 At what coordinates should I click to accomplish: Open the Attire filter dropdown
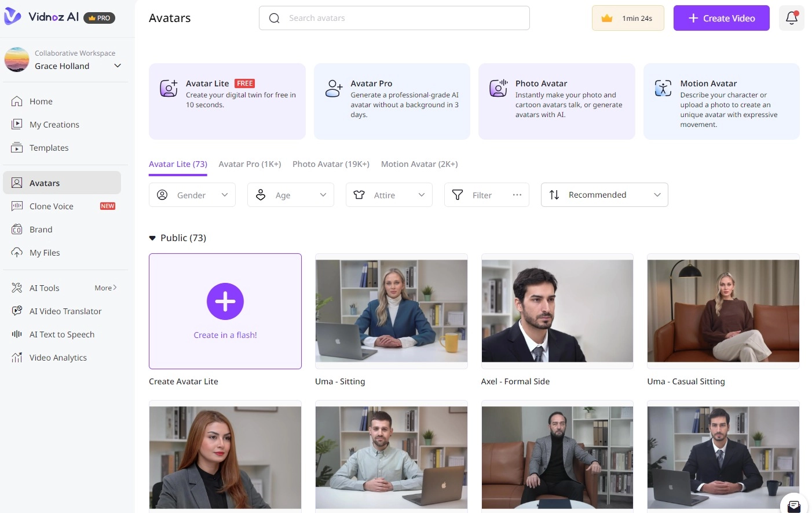[389, 195]
